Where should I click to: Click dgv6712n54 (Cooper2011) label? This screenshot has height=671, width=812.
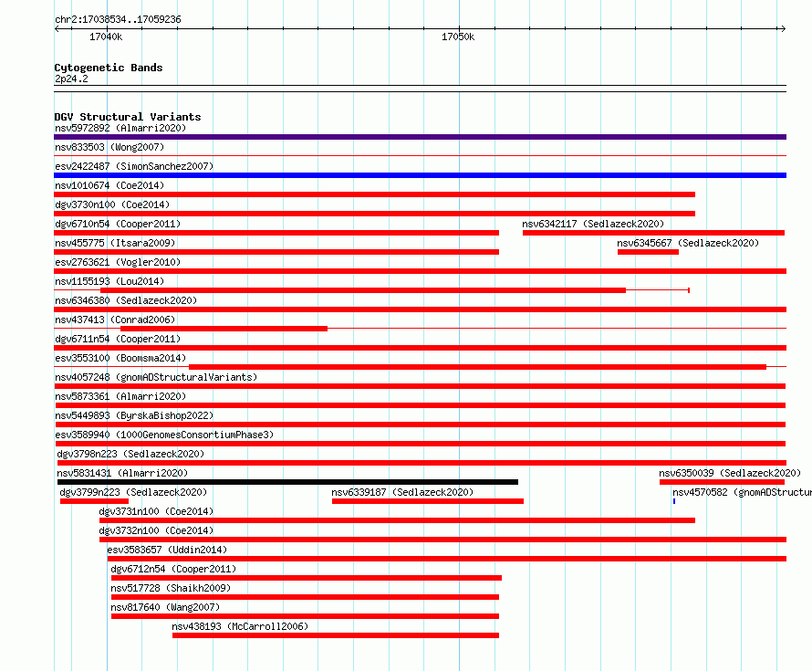pyautogui.click(x=173, y=569)
